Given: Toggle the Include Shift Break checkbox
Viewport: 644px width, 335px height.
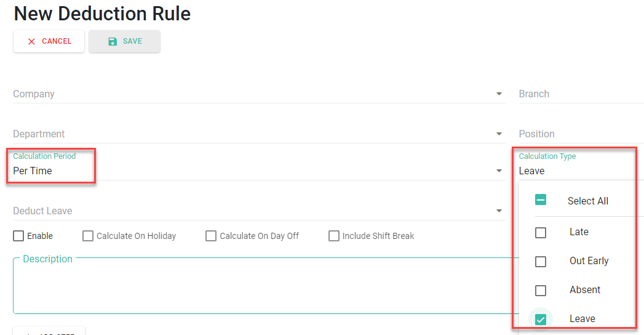Looking at the screenshot, I should [334, 236].
